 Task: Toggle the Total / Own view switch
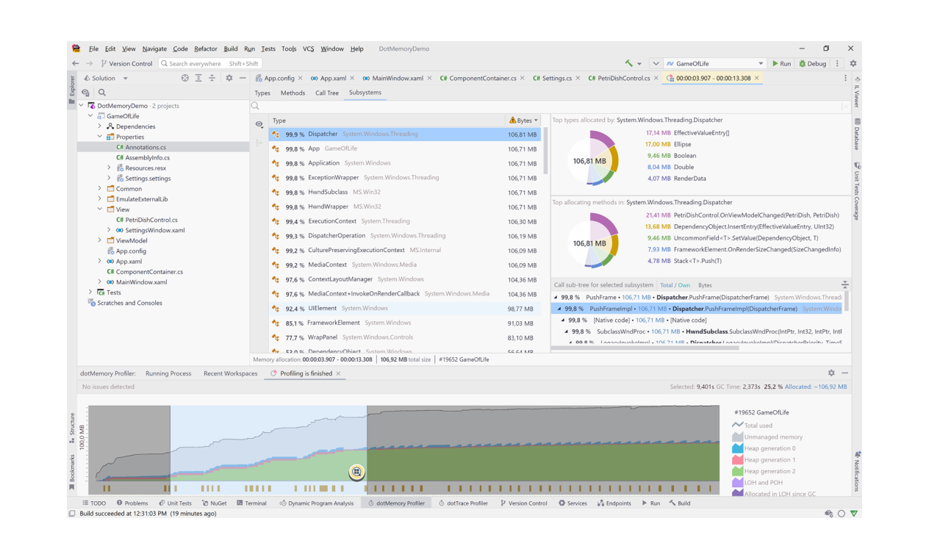675,285
